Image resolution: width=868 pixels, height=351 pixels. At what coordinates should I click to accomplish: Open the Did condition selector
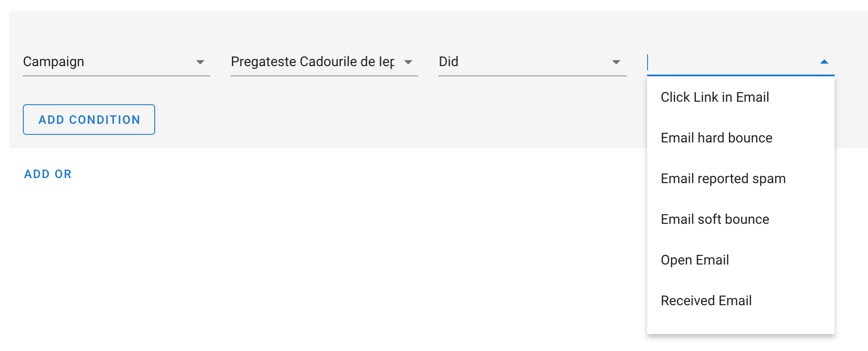[521, 62]
